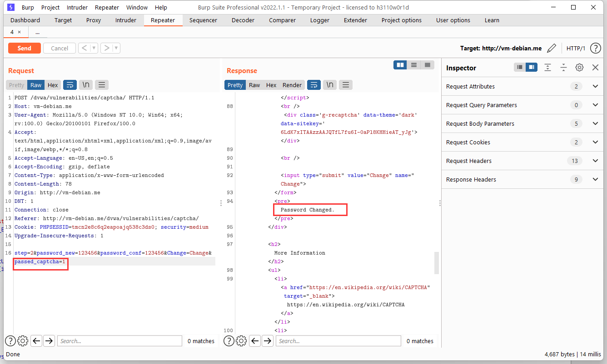Select Request Hex view tab
This screenshot has height=364, width=607.
point(53,85)
